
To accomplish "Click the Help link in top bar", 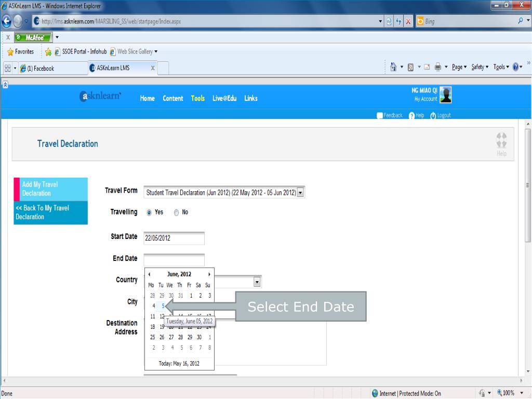I will click(416, 115).
